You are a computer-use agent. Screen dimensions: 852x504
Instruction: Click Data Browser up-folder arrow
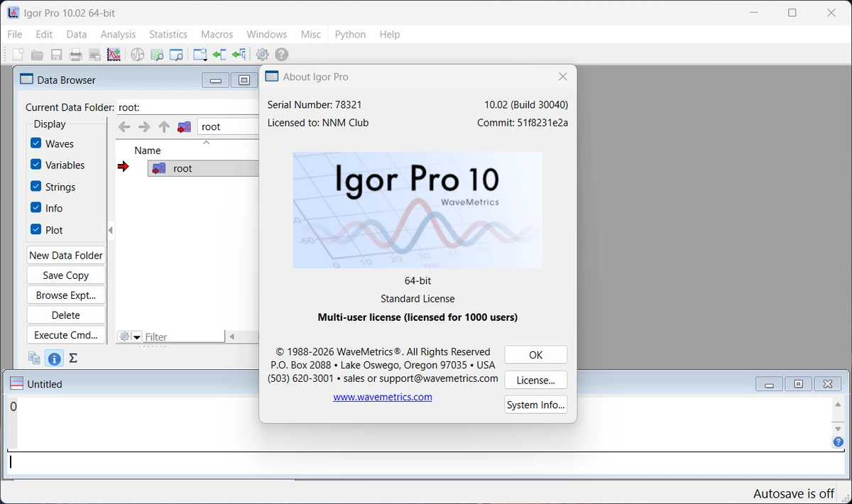(164, 127)
